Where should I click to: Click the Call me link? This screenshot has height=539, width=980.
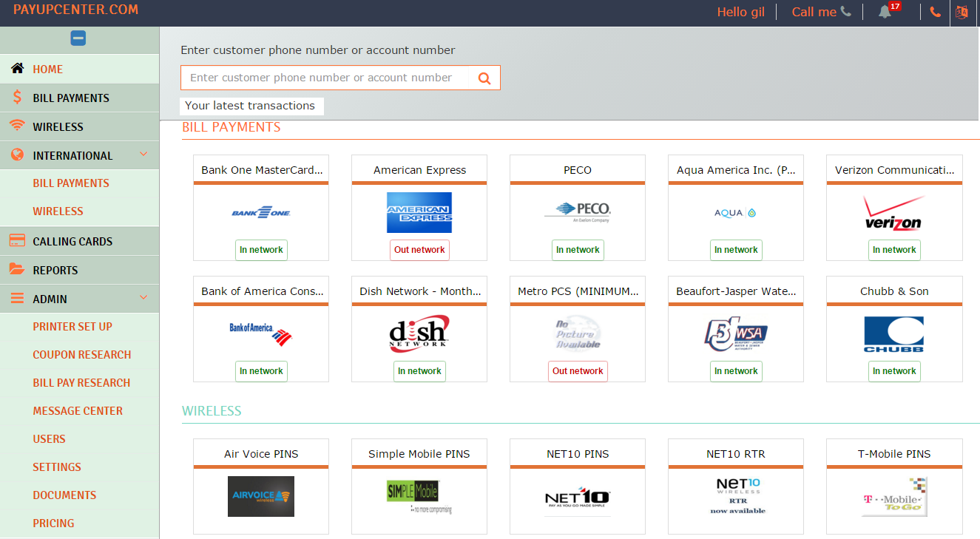click(821, 12)
